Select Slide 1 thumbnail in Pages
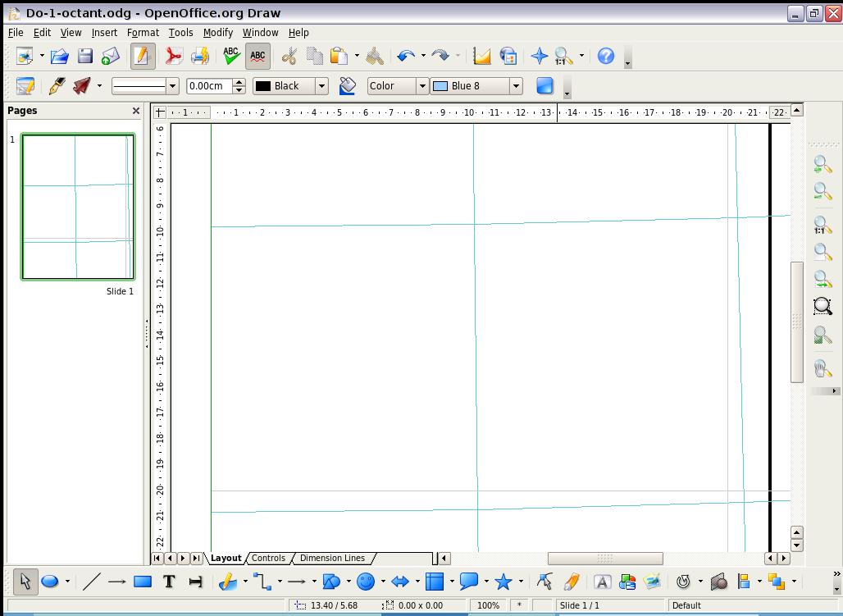Image resolution: width=843 pixels, height=616 pixels. click(x=78, y=208)
